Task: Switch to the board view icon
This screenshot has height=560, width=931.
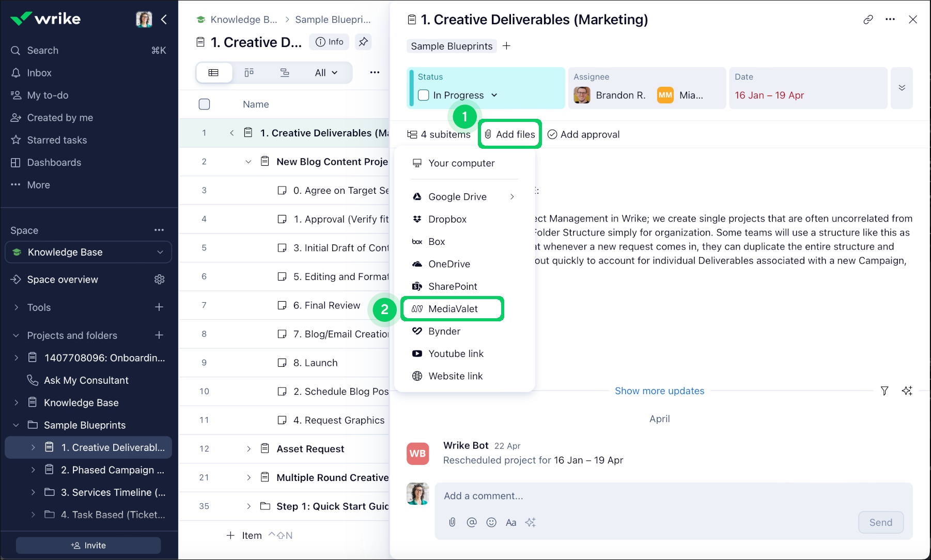Action: (249, 73)
